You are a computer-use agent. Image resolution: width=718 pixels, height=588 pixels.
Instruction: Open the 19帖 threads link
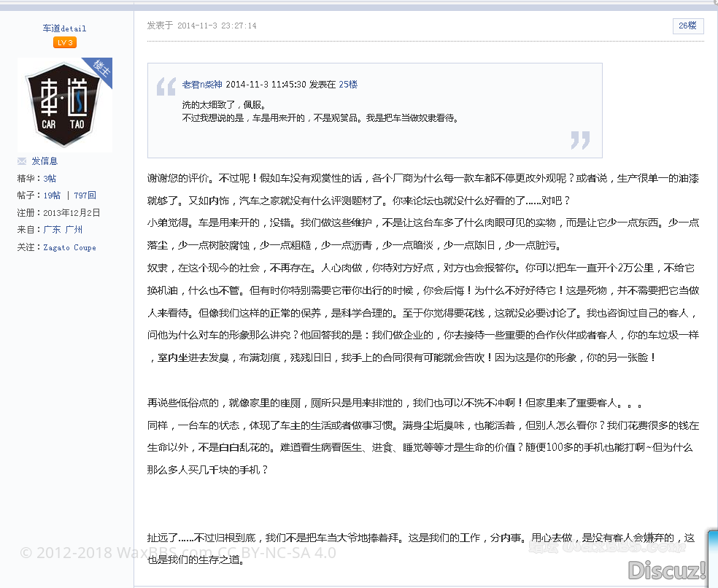[52, 196]
